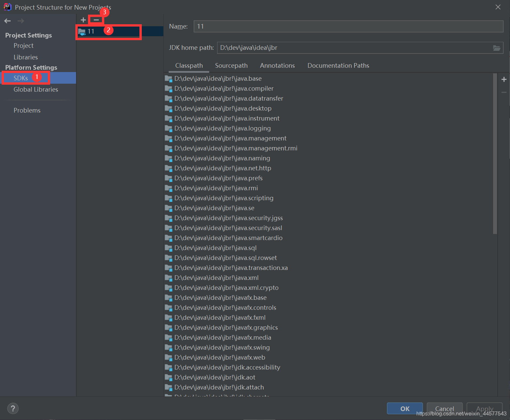This screenshot has width=510, height=420.
Task: Switch to the Classpath tab
Action: pos(189,66)
